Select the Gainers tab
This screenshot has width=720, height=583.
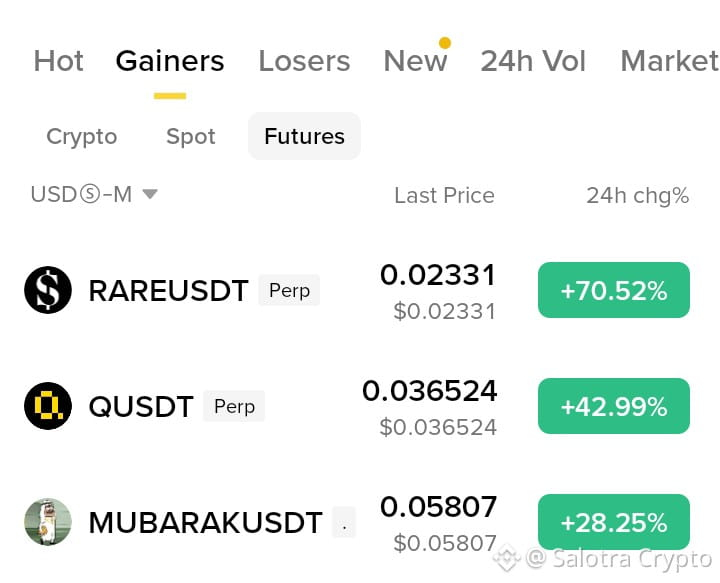pos(170,61)
